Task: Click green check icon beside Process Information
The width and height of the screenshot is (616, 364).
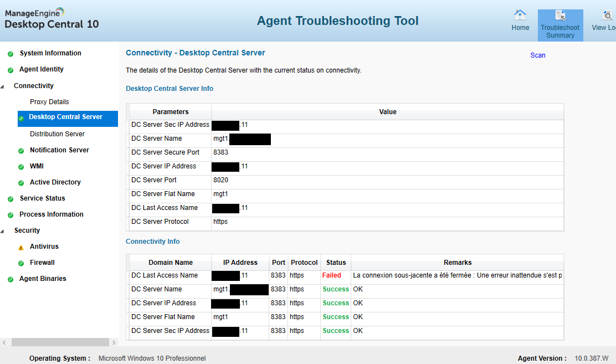Action: pyautogui.click(x=11, y=216)
